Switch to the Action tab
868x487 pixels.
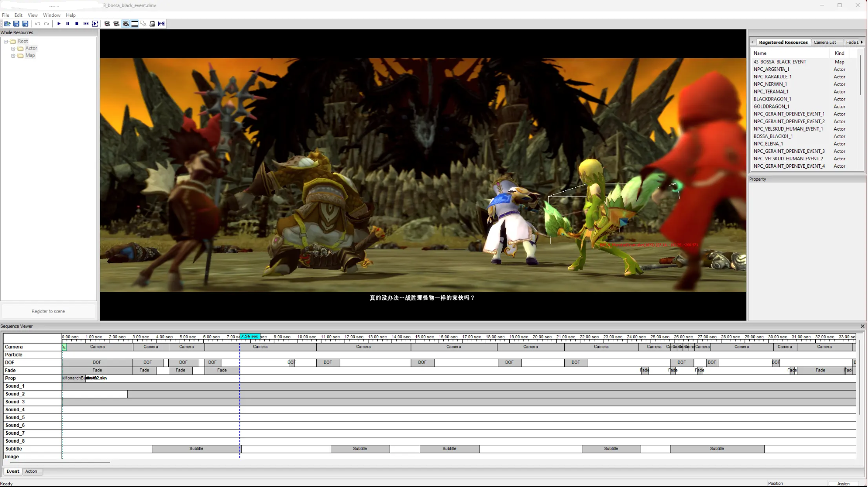(x=31, y=472)
